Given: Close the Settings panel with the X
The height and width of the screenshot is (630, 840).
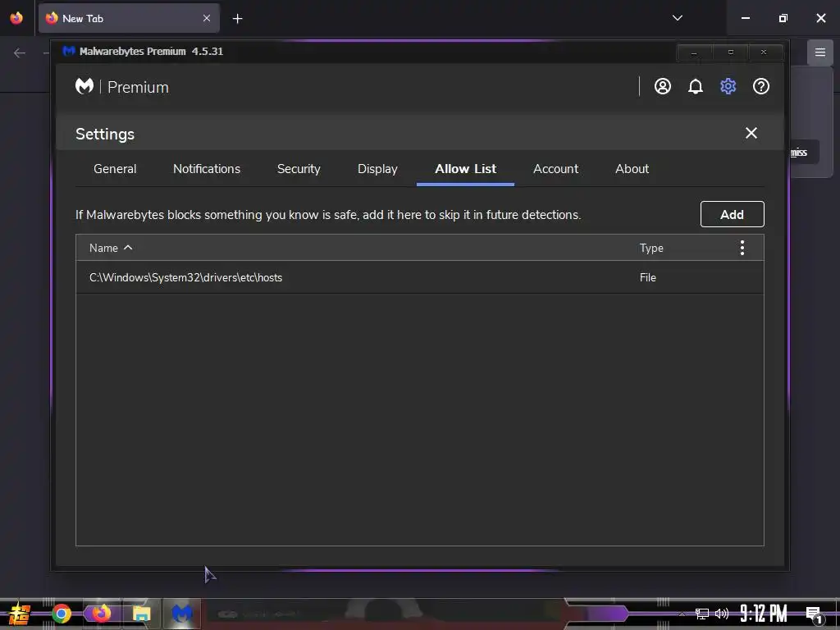Looking at the screenshot, I should (x=751, y=133).
